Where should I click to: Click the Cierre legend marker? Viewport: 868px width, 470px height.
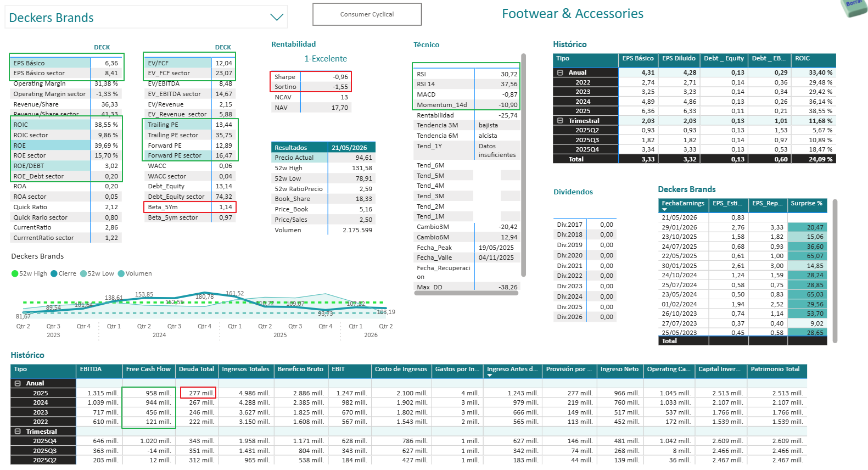pyautogui.click(x=54, y=273)
